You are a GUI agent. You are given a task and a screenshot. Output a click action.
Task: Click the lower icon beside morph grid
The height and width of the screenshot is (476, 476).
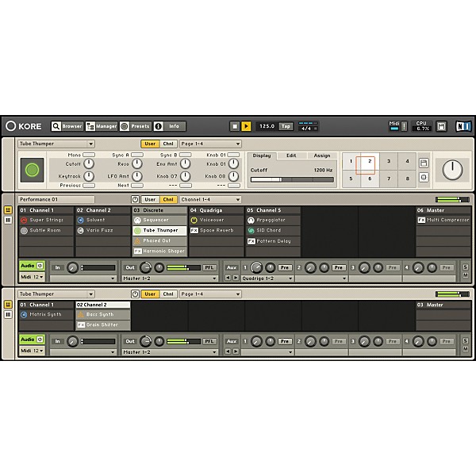[424, 177]
